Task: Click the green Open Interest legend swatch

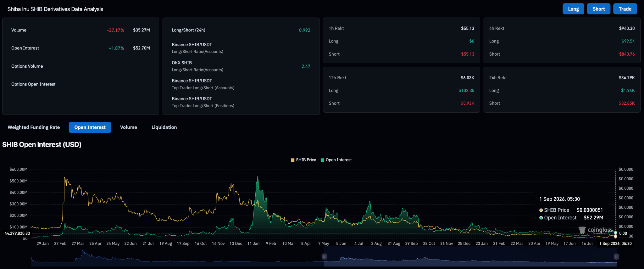Action: (322, 160)
